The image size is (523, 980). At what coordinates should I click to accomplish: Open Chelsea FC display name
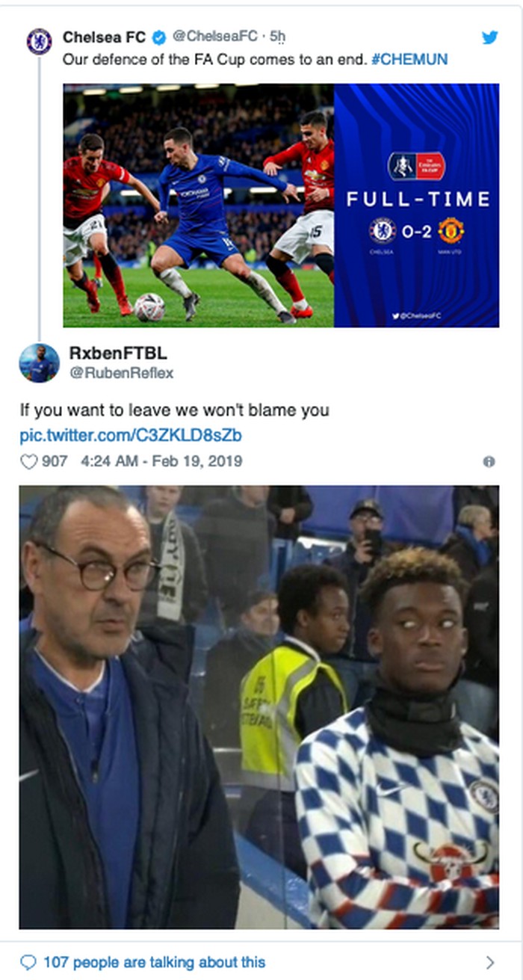pos(105,37)
